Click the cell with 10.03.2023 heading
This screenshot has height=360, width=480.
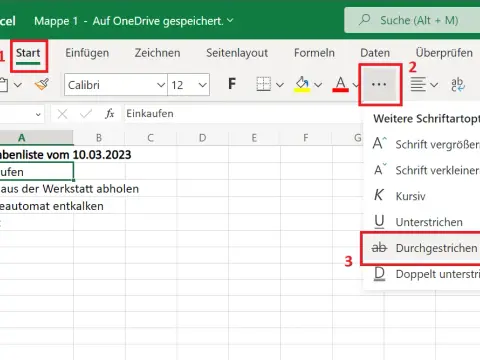coord(36,155)
